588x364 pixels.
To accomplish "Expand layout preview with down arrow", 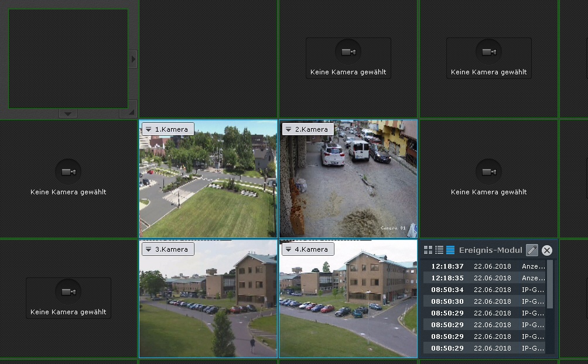I will click(x=68, y=114).
